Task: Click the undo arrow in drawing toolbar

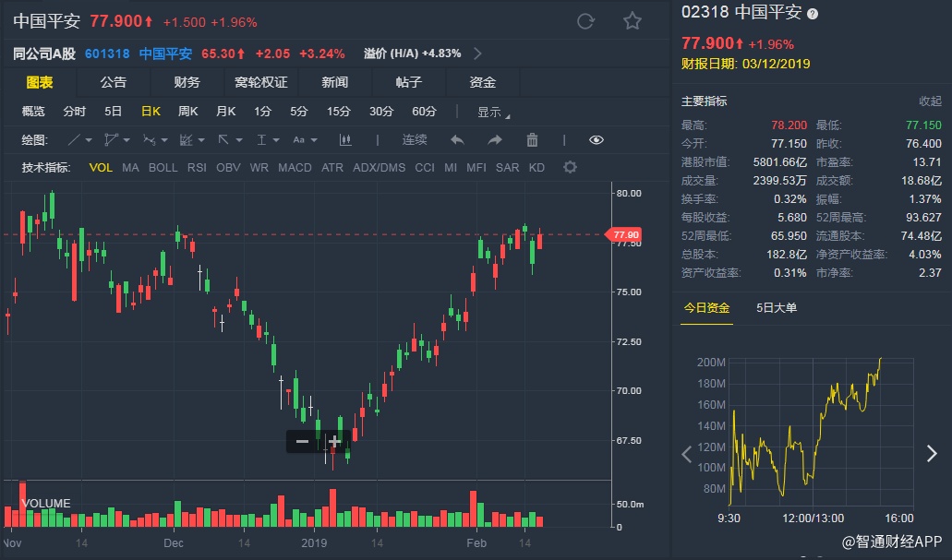Action: (457, 140)
